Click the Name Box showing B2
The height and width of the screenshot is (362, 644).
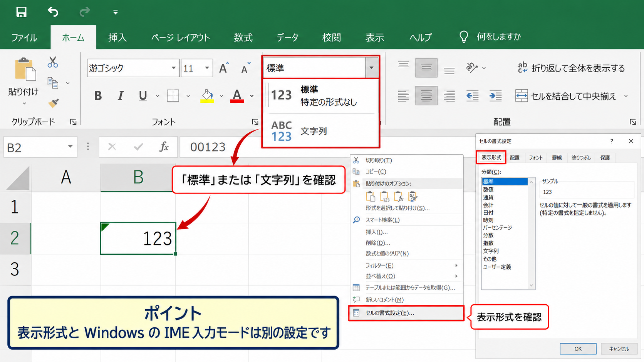[40, 147]
